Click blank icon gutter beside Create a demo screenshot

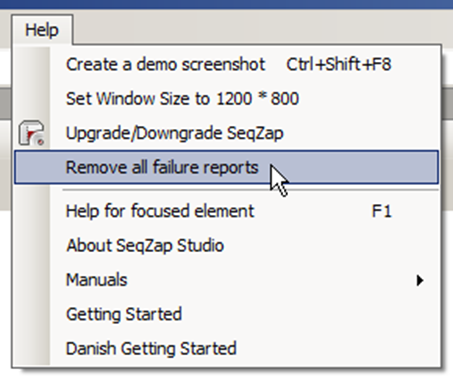[x=32, y=64]
